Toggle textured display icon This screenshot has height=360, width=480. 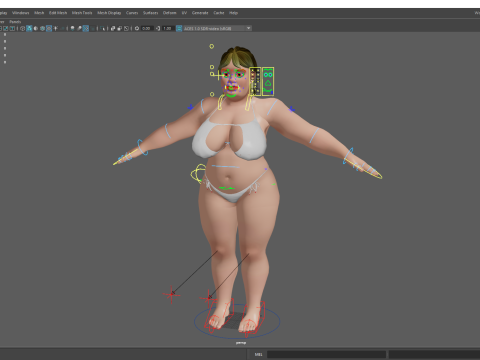click(x=49, y=28)
